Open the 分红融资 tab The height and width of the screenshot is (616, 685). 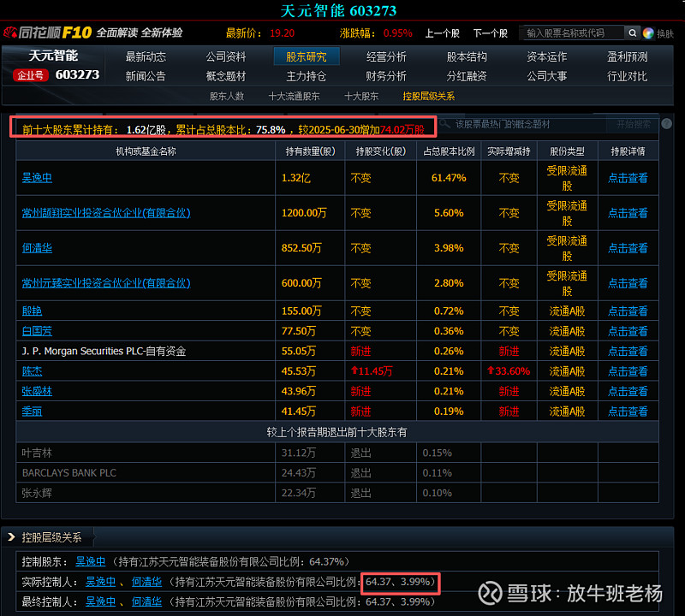tap(467, 76)
